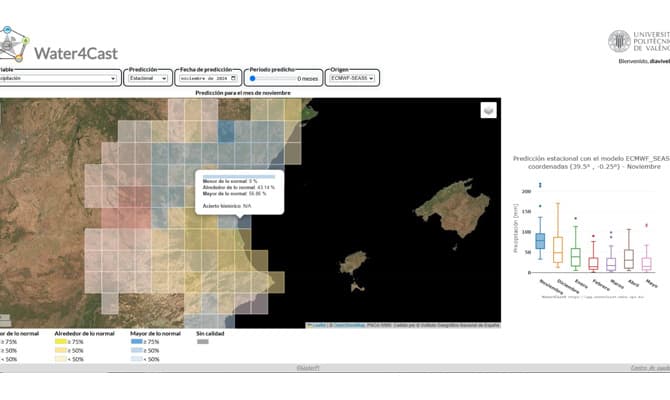Open the calendar picker in Fecha de predicción
Screen dimensions: 670x400
coord(234,78)
